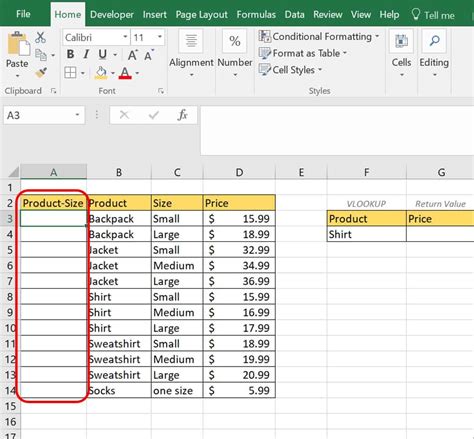This screenshot has width=474, height=439.
Task: Click the Insert Function fx icon
Action: pyautogui.click(x=182, y=115)
